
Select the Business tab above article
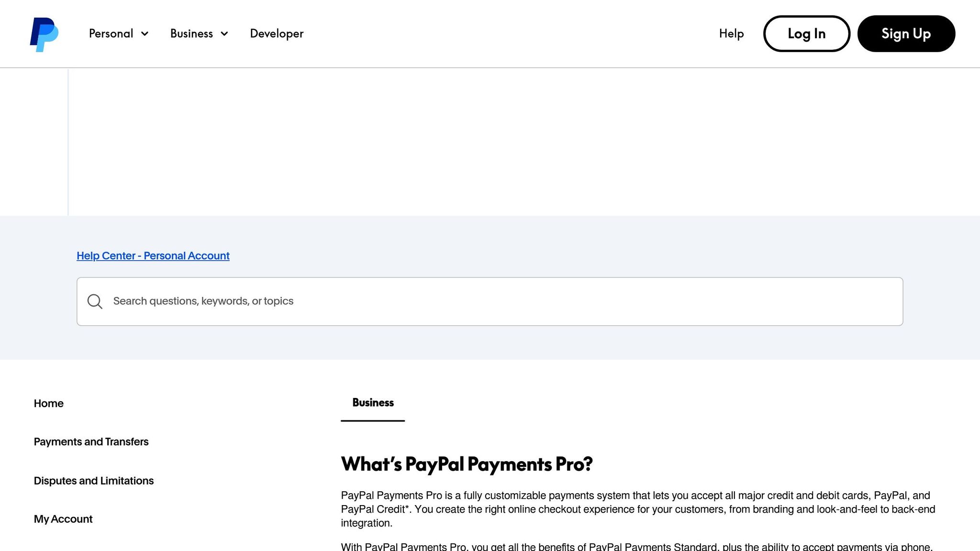click(x=373, y=403)
